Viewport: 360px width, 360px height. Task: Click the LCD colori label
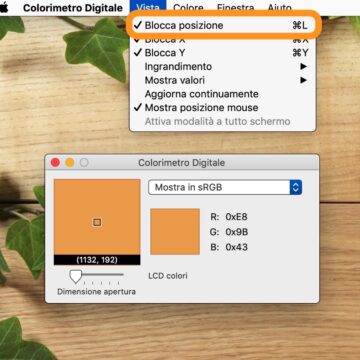coord(168,276)
